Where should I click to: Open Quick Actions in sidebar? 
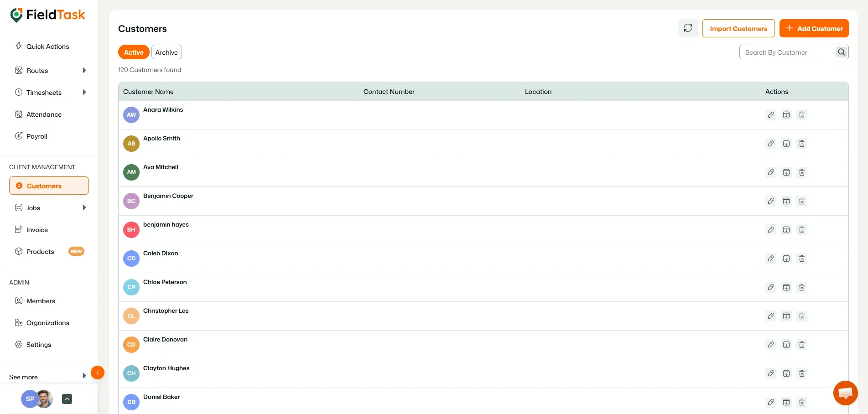point(42,46)
